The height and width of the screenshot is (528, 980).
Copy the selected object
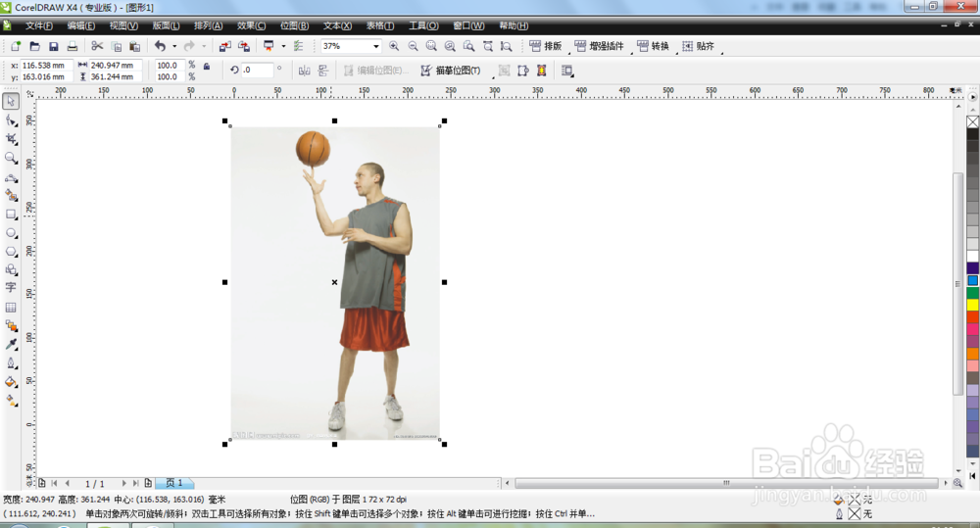click(117, 46)
